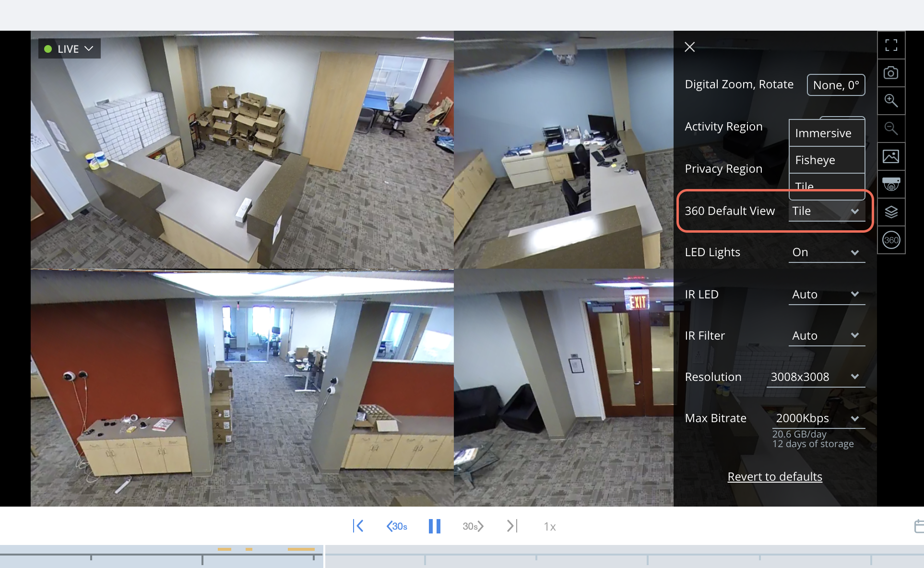Open the Resolution dropdown
Screen dimensions: 924x568
[x=816, y=377]
